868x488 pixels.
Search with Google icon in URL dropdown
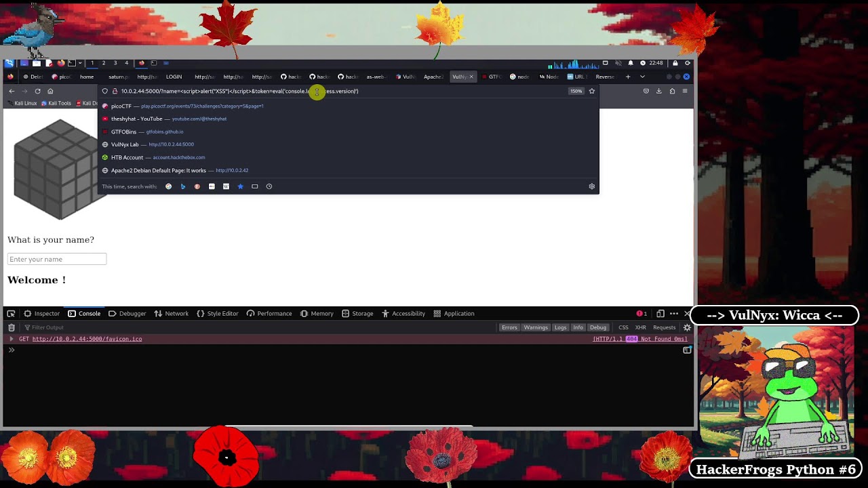[x=169, y=186]
